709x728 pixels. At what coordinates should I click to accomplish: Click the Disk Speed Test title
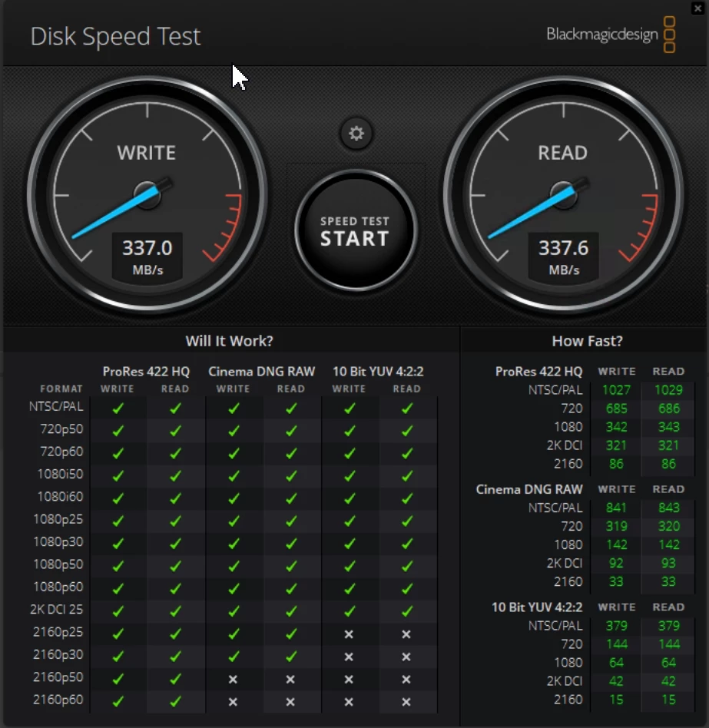point(115,36)
